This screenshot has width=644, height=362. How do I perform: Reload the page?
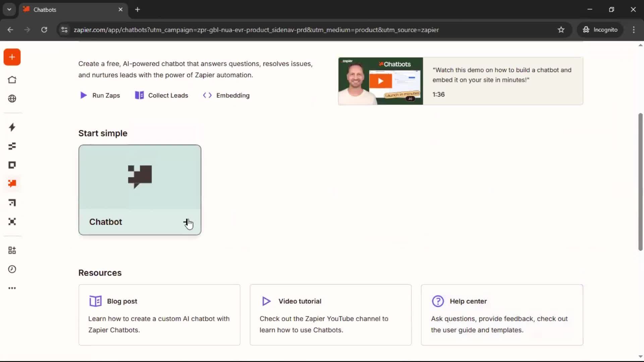(x=44, y=30)
